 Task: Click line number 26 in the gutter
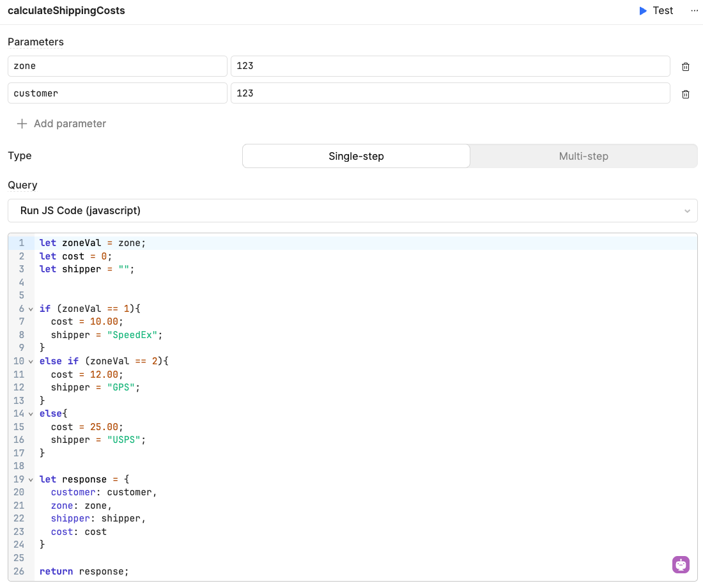click(19, 571)
